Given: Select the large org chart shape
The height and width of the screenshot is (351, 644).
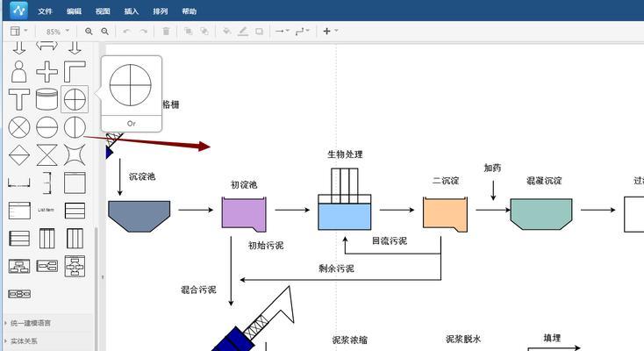Looking at the screenshot, I should (75, 267).
